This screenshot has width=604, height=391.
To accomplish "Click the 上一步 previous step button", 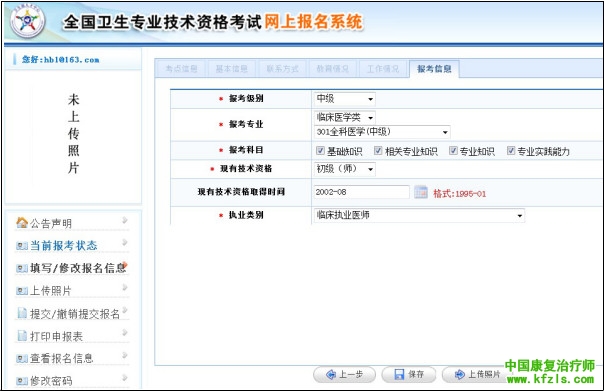I will [344, 374].
